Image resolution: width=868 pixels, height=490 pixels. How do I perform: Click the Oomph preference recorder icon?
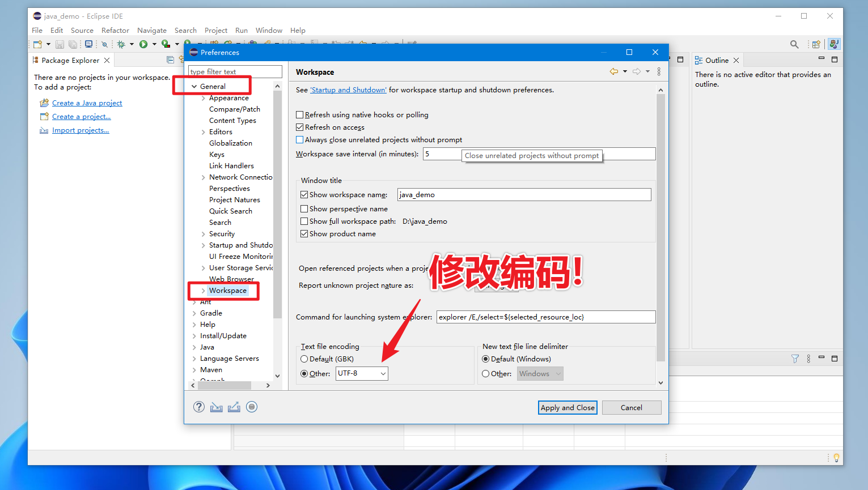(252, 407)
